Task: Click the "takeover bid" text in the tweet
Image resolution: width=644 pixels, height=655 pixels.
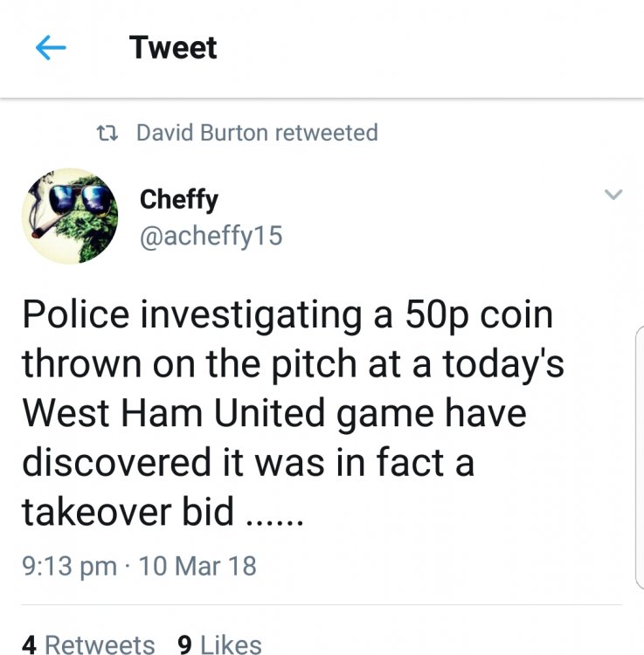Action: tap(128, 512)
